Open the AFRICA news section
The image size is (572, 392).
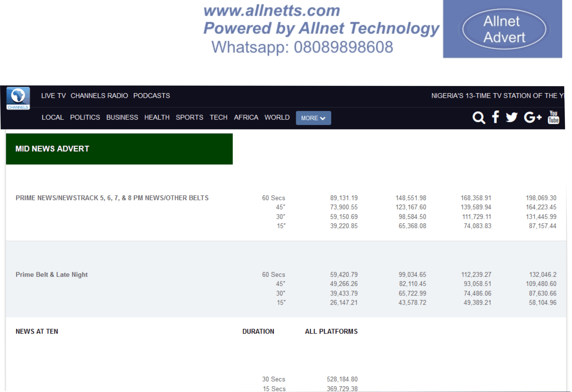point(246,117)
